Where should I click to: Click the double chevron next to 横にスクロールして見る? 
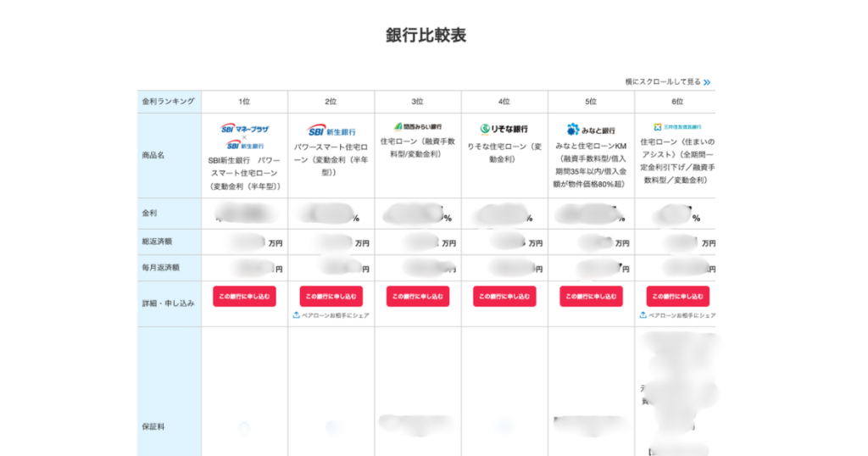707,82
